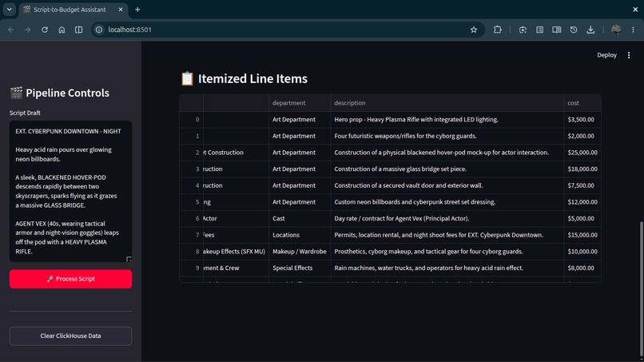
Task: Open a new browser tab
Action: [137, 10]
